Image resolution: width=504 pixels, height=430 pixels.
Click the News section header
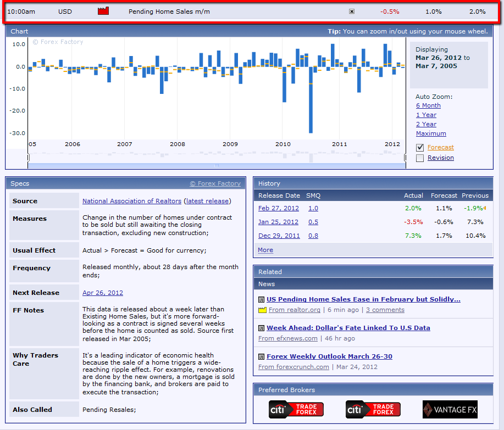pyautogui.click(x=373, y=284)
